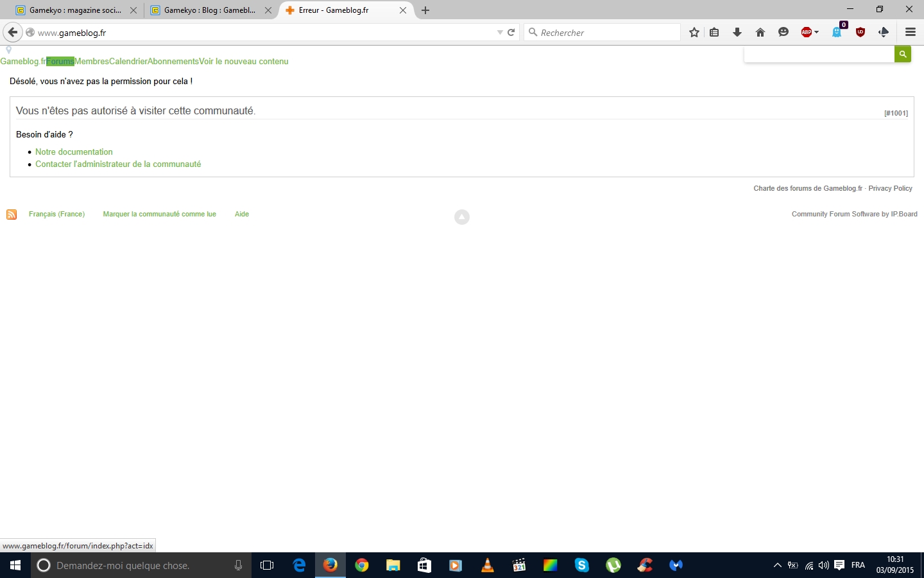Open the Adblock Plus dropdown arrow

[817, 32]
